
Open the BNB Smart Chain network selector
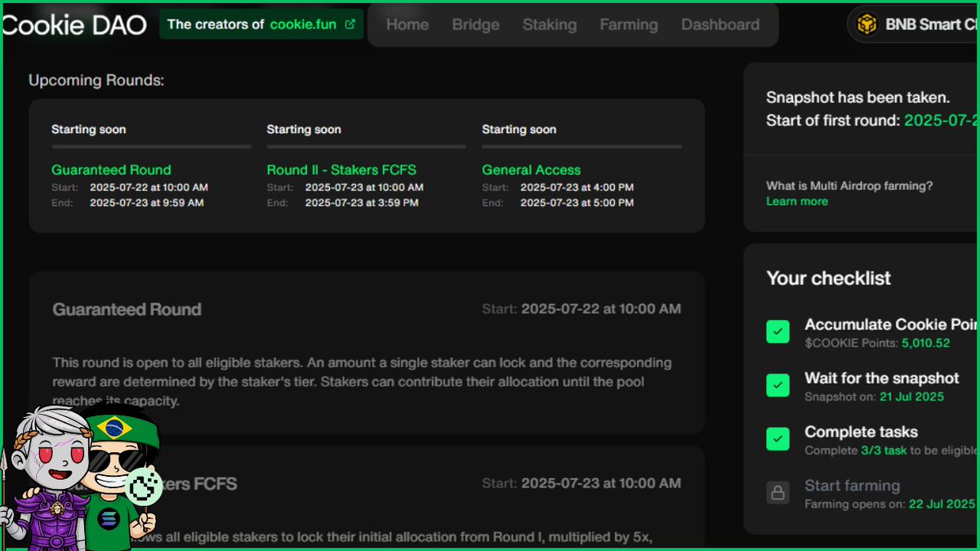[x=913, y=24]
